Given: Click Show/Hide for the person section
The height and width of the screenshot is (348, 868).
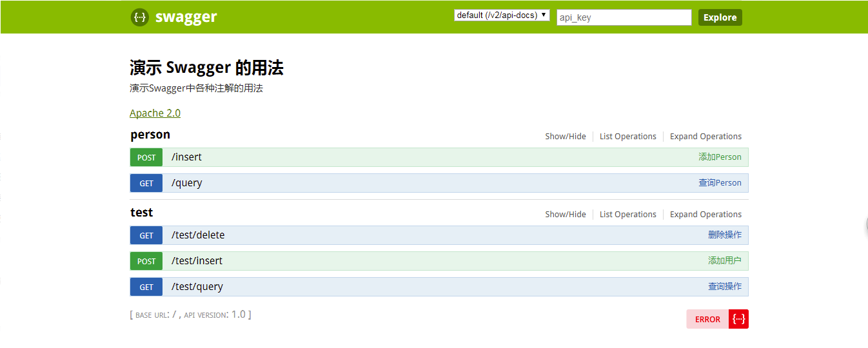Looking at the screenshot, I should point(566,136).
